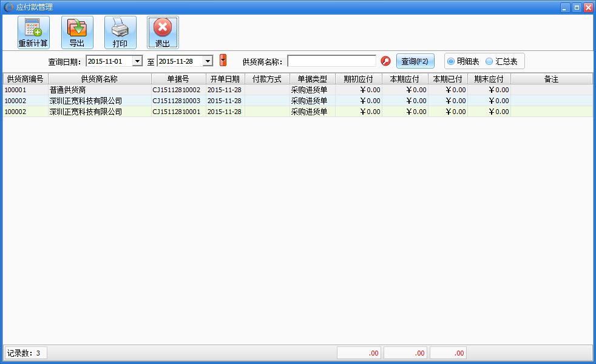Sort by 供货商名称 column header
Image resolution: width=596 pixels, height=364 pixels.
coord(100,79)
